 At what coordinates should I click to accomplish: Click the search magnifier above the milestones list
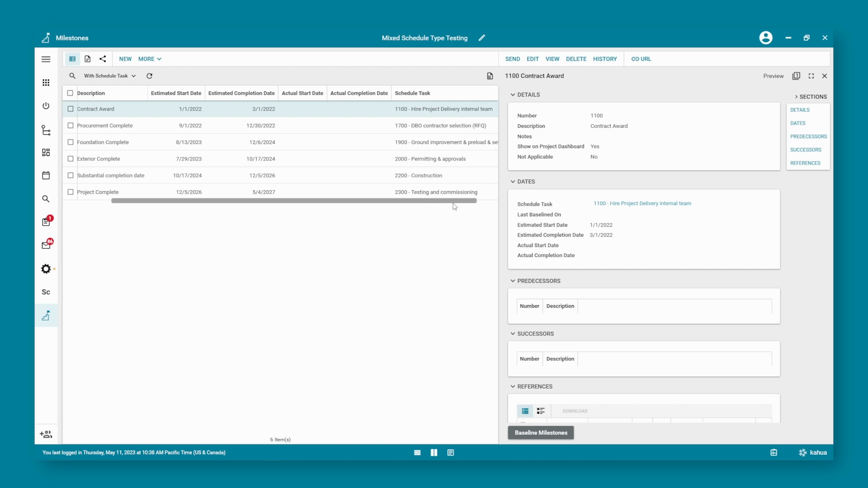[x=72, y=76]
